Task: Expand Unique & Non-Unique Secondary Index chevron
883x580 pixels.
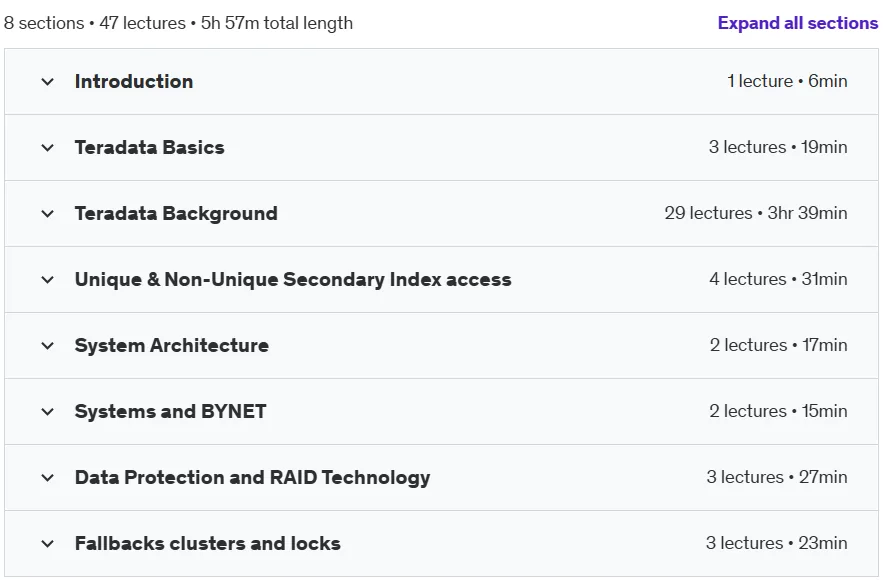Action: click(48, 279)
